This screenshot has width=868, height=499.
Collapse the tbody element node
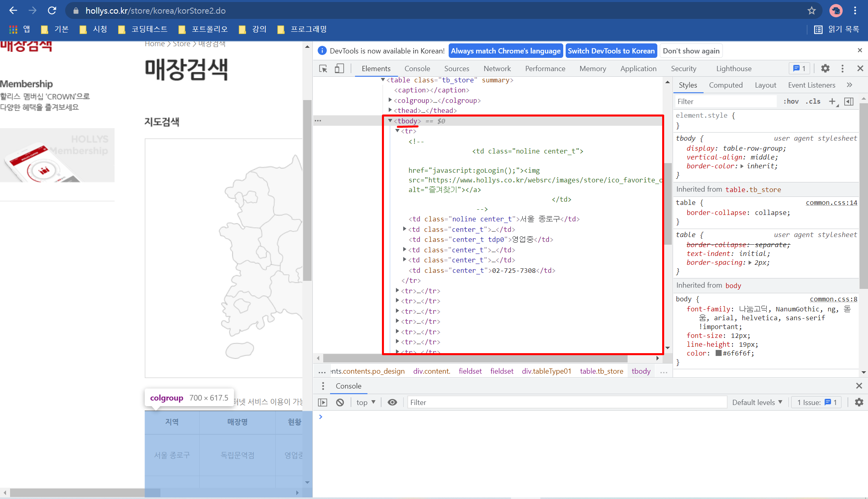[x=390, y=121]
